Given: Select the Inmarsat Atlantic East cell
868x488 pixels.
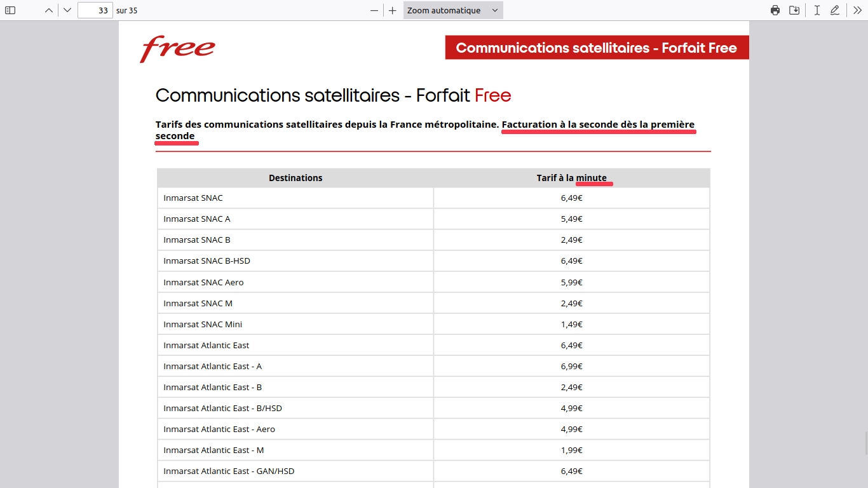Looking at the screenshot, I should coord(295,345).
